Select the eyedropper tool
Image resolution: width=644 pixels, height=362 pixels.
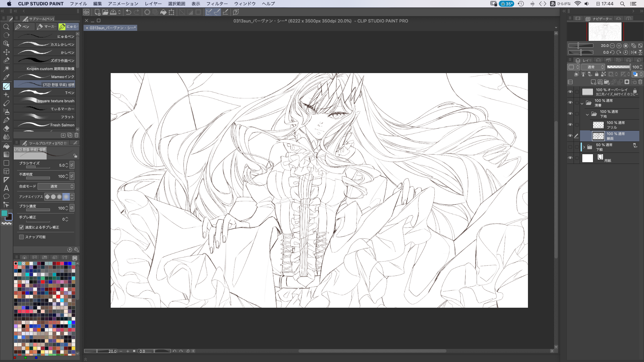click(x=6, y=77)
